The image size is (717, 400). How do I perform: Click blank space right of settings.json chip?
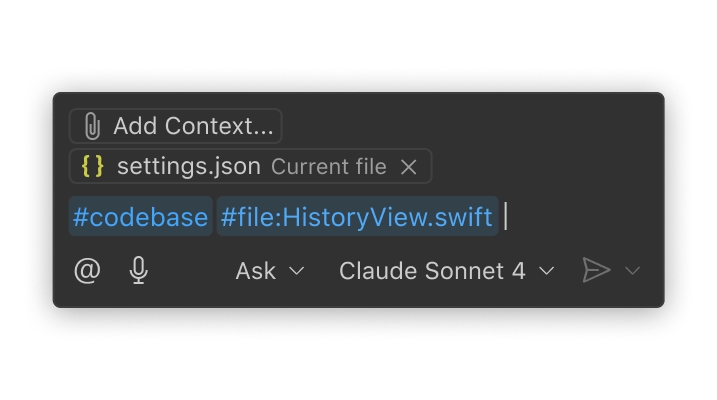(x=540, y=166)
